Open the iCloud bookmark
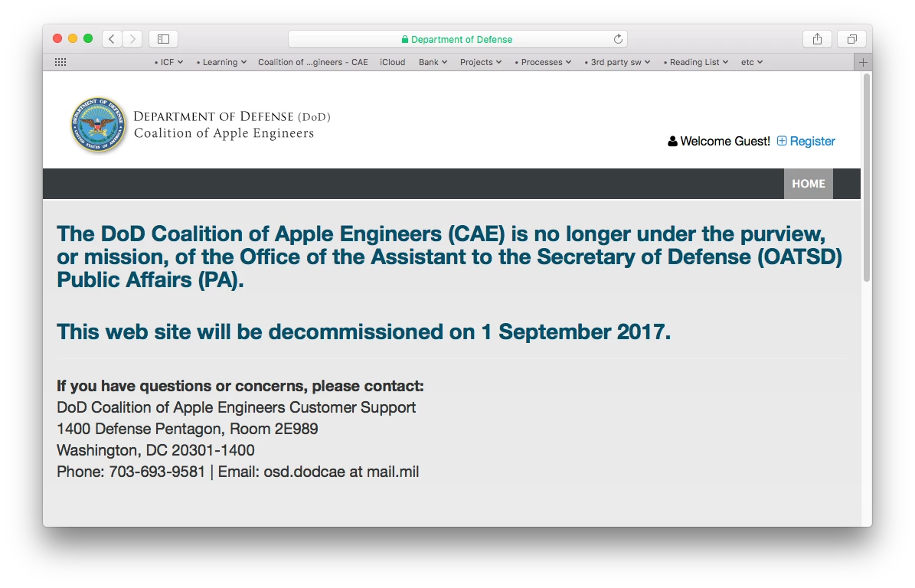Viewport: 915px width, 588px height. (x=392, y=62)
